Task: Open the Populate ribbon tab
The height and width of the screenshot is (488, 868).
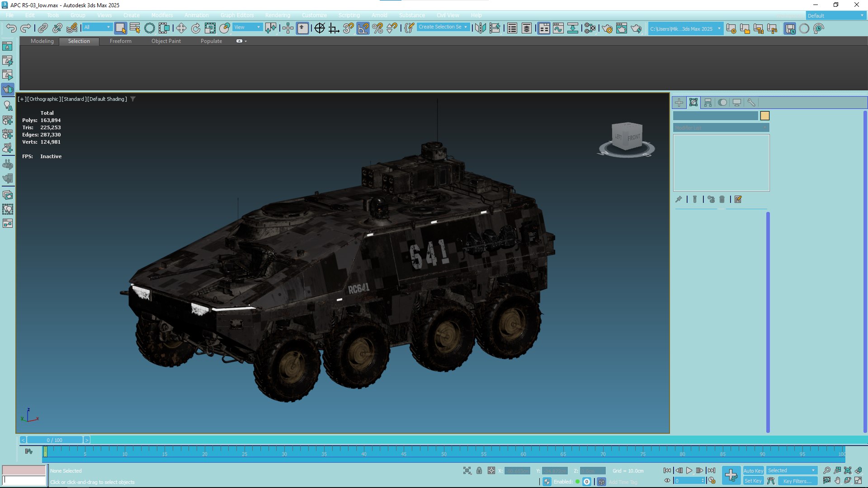Action: [x=211, y=41]
